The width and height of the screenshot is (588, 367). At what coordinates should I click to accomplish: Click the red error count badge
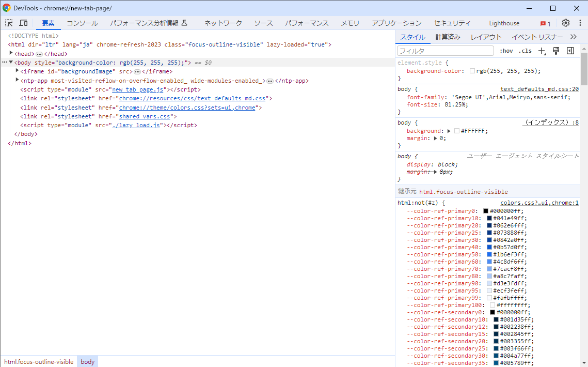point(546,23)
